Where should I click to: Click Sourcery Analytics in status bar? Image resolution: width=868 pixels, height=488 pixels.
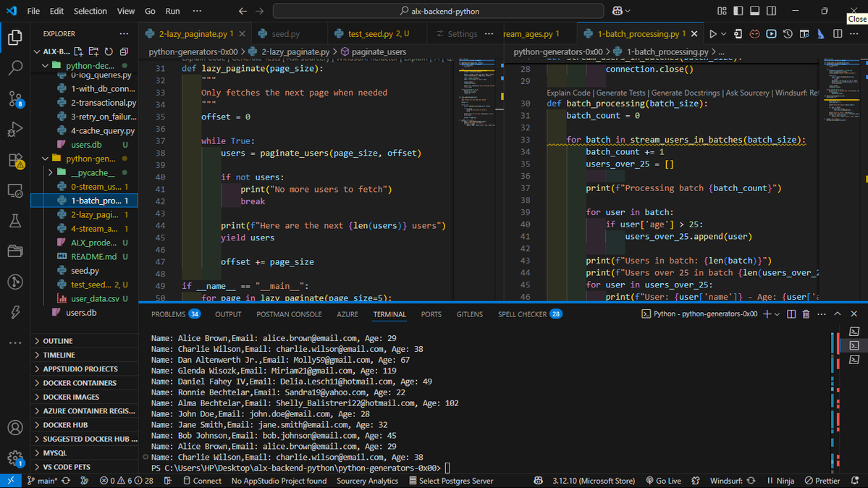tap(368, 481)
